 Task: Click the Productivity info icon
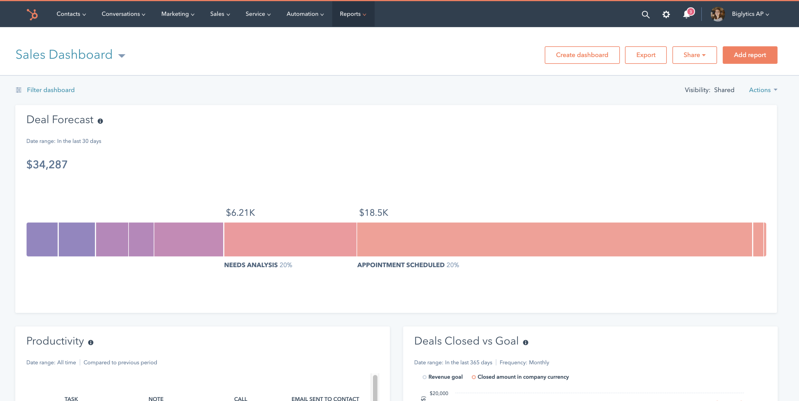[91, 342]
